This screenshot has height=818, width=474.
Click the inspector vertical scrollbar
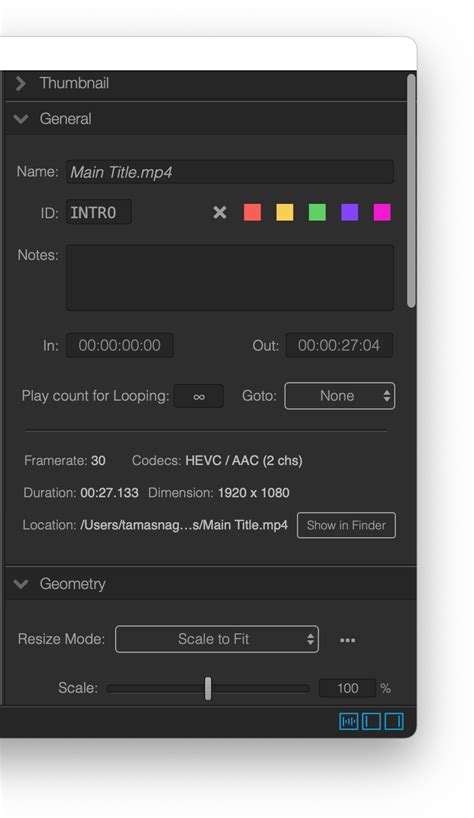pos(411,190)
